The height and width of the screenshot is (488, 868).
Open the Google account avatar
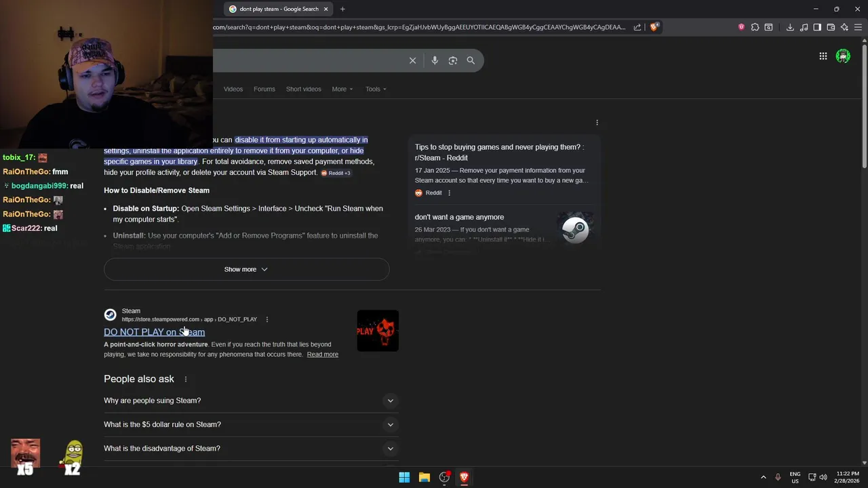[x=843, y=56]
